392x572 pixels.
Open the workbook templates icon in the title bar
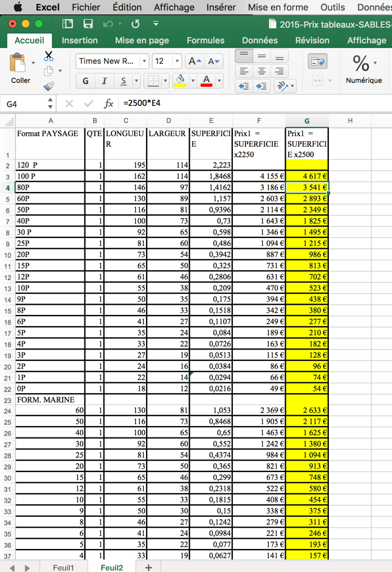tap(68, 24)
